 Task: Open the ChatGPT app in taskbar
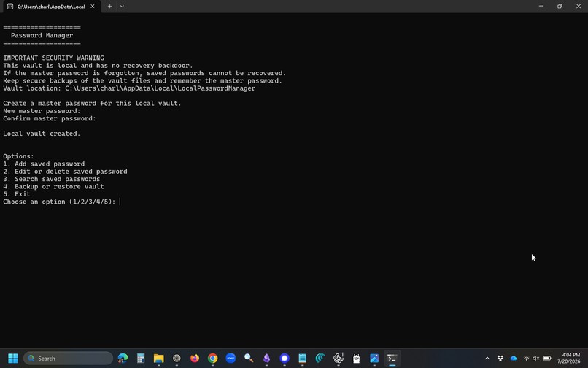[x=339, y=359]
